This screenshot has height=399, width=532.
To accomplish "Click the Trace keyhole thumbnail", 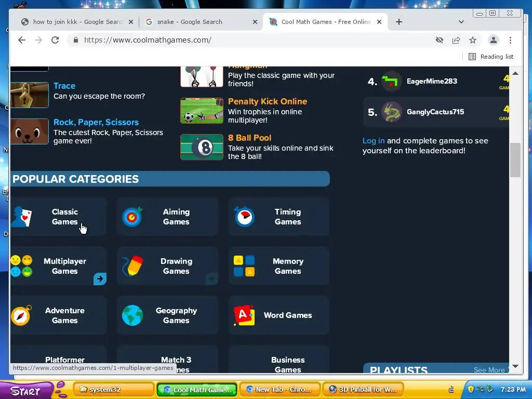I will [x=29, y=95].
